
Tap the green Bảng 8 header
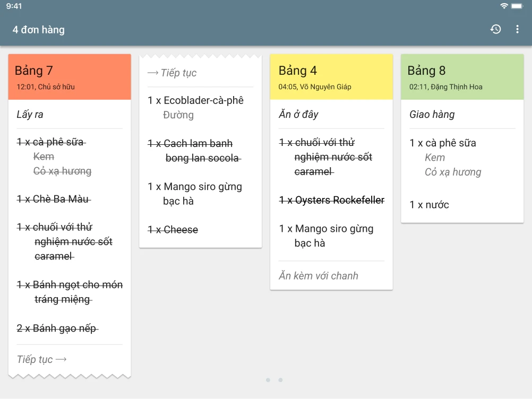coord(462,77)
